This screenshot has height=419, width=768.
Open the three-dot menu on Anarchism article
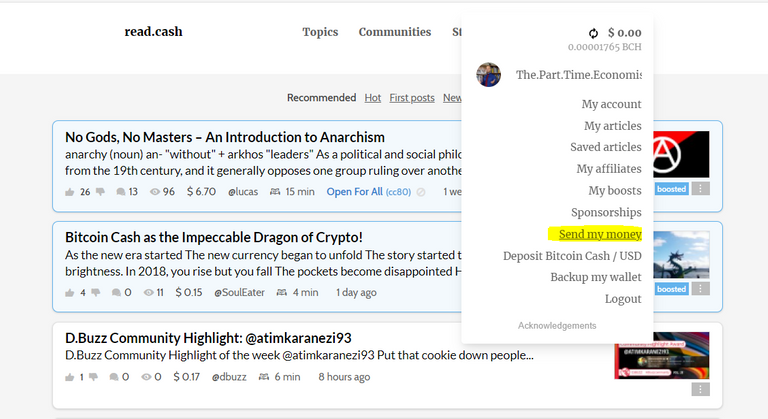pyautogui.click(x=700, y=189)
